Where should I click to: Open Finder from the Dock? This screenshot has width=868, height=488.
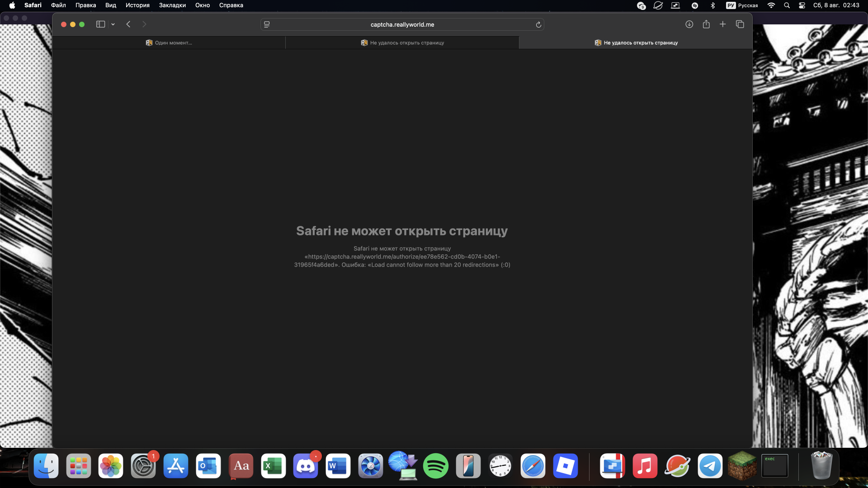(46, 466)
